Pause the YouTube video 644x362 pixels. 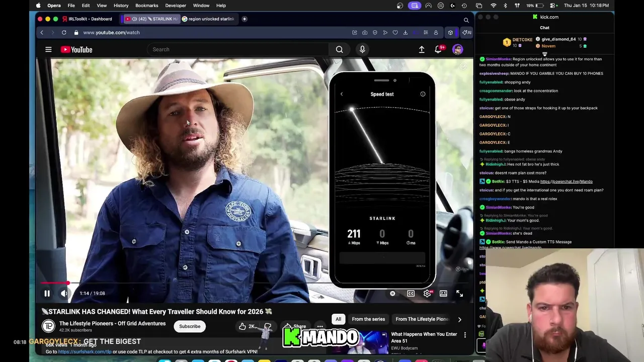point(47,293)
